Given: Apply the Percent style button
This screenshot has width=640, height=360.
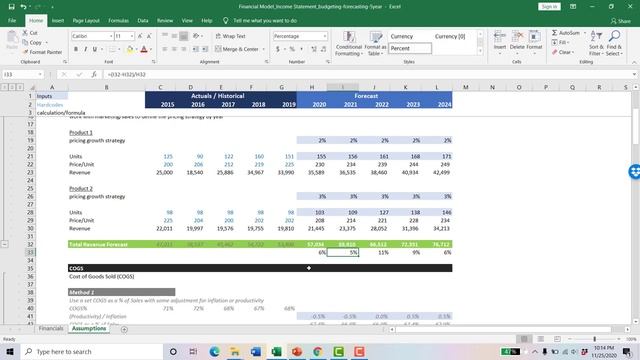Looking at the screenshot, I should coord(292,49).
